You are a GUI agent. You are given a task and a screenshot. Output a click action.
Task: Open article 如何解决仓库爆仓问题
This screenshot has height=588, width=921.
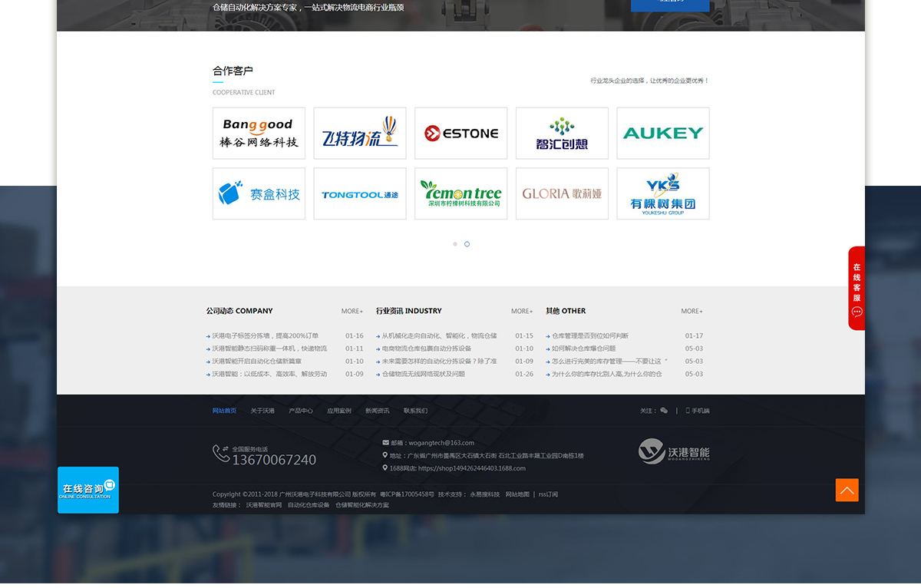[583, 349]
